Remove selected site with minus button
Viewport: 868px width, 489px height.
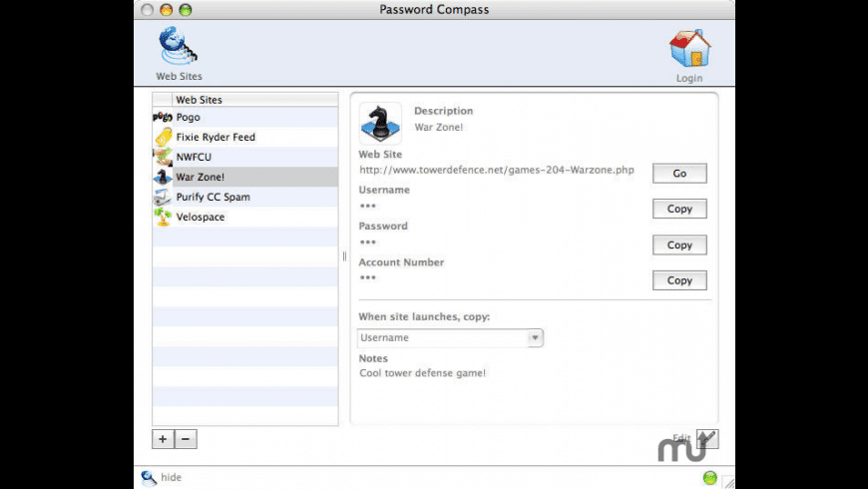pos(186,439)
